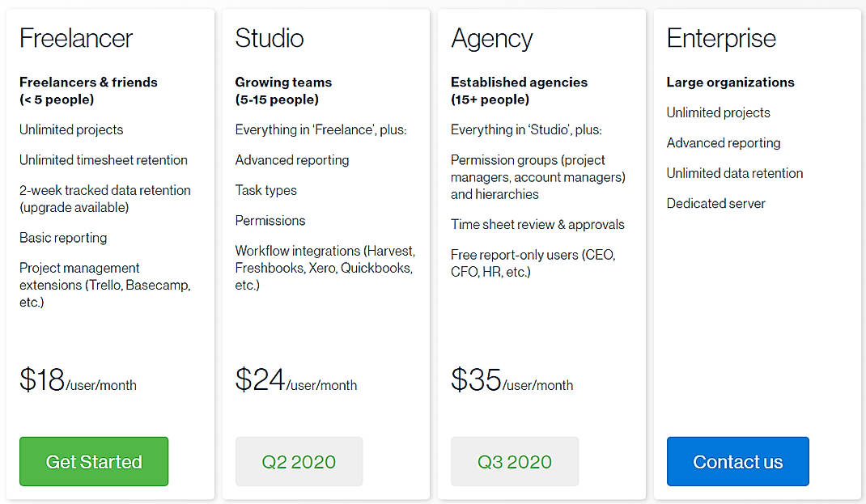Select the Freelancer plan title
The image size is (866, 504).
pyautogui.click(x=75, y=38)
